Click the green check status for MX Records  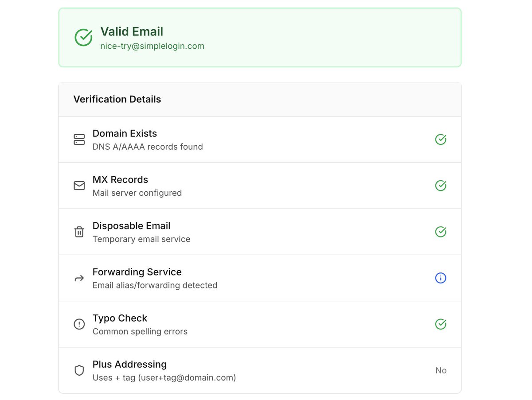coord(441,186)
